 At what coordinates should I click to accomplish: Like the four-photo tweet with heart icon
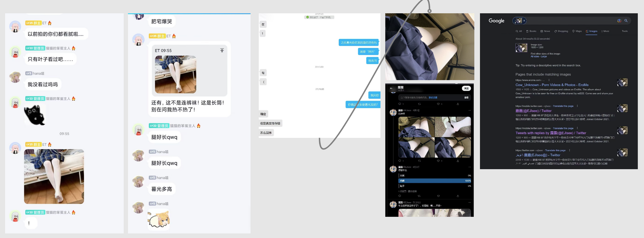pos(438,161)
